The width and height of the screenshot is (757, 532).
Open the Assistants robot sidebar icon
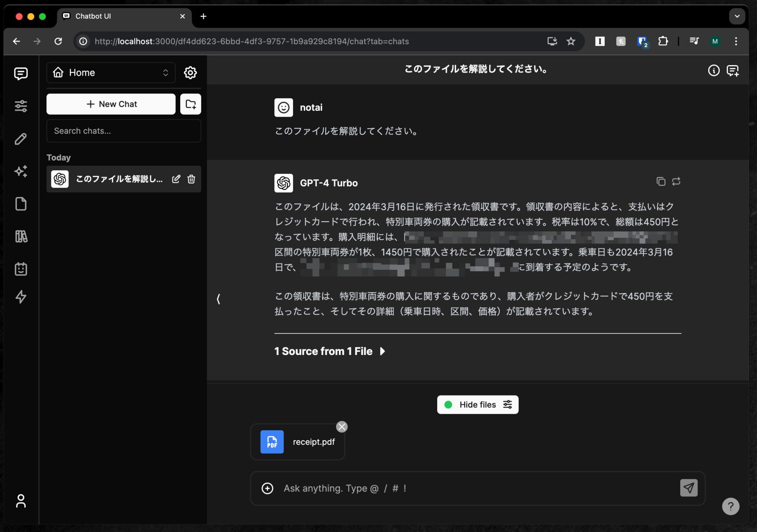point(21,269)
